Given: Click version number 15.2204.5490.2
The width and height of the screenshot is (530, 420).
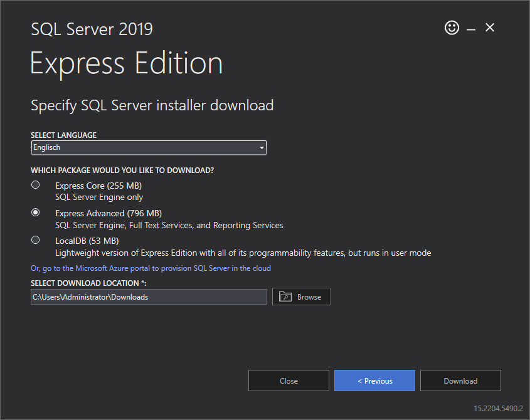Looking at the screenshot, I should 498,409.
